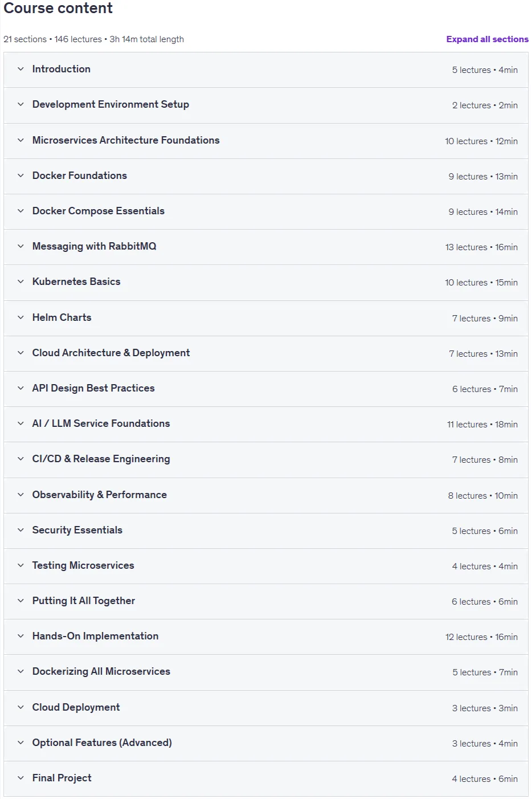Expand the Introduction section chevron

coord(21,69)
